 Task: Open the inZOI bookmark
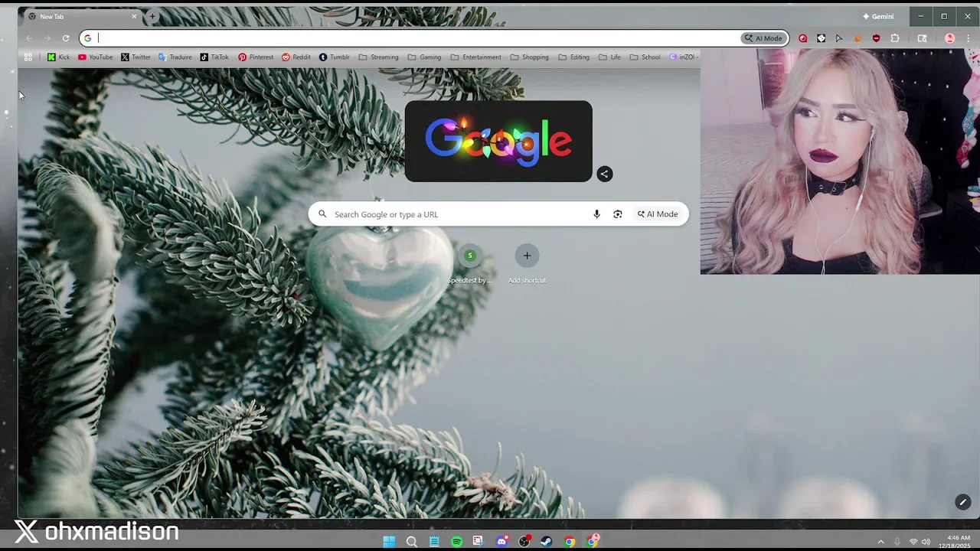(x=683, y=57)
